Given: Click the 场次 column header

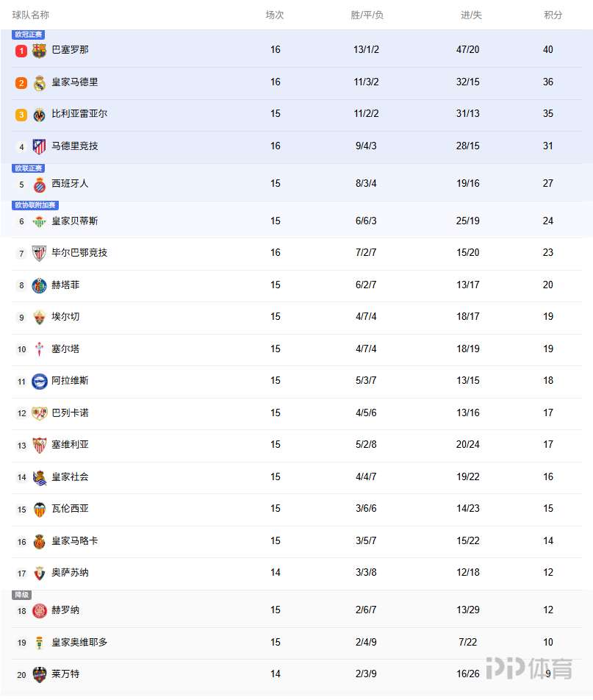Looking at the screenshot, I should [275, 15].
